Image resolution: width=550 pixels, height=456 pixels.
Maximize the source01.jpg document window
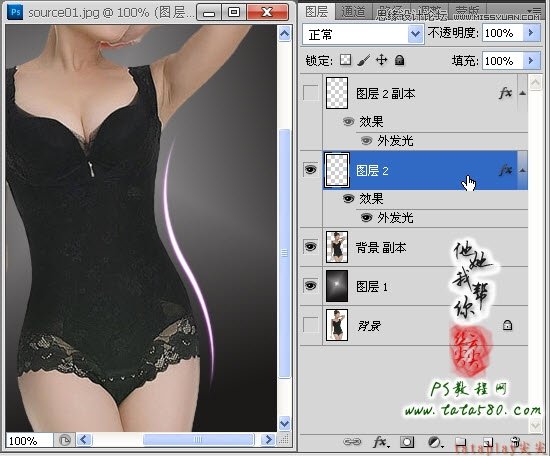pyautogui.click(x=234, y=13)
